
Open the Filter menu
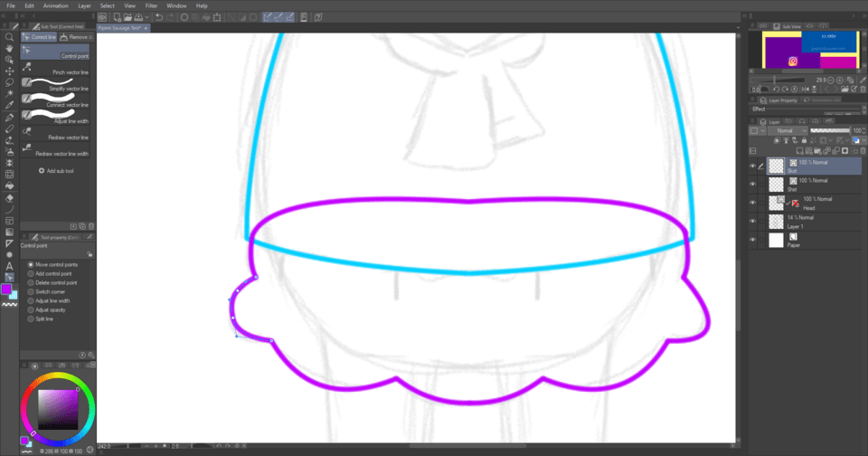(x=151, y=5)
